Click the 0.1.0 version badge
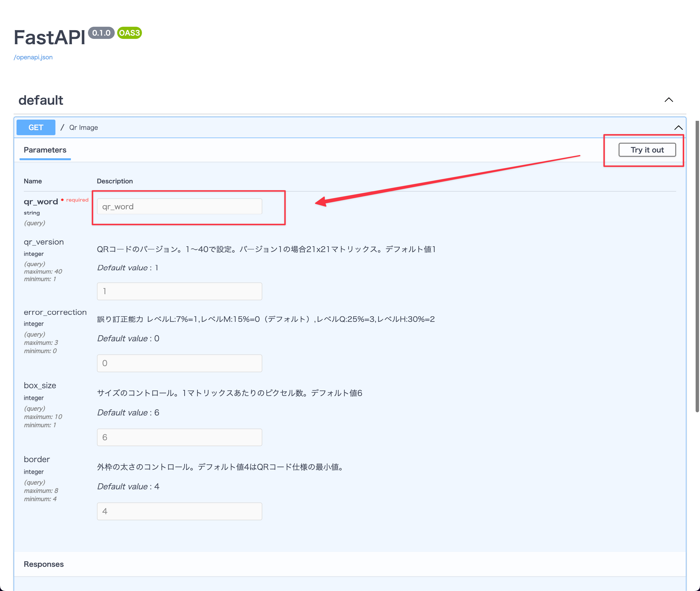700x591 pixels. (101, 33)
